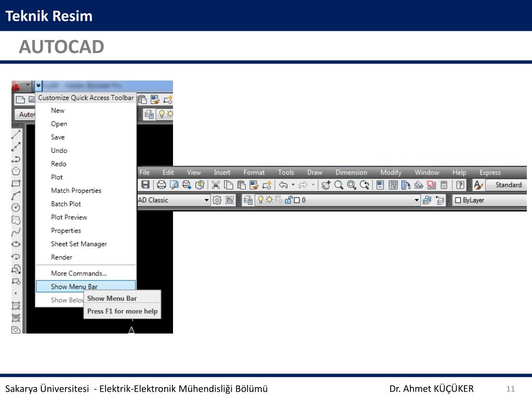Expand the layer list dropdown arrow
This screenshot has height=399, width=532.
(x=417, y=200)
